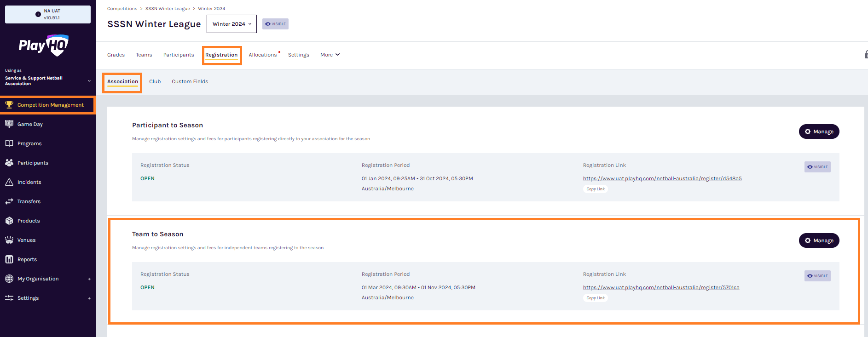The height and width of the screenshot is (337, 868).
Task: Open registration link ending in d548a5
Action: click(x=662, y=178)
